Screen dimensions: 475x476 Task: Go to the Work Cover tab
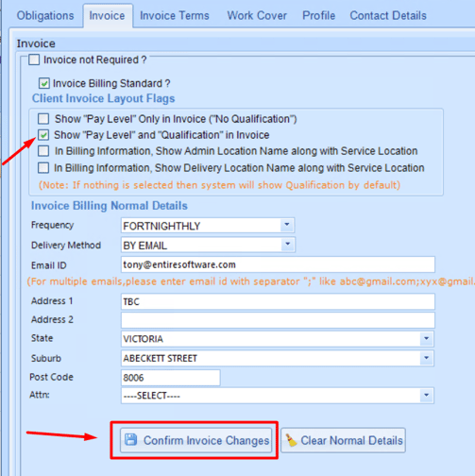click(x=257, y=15)
